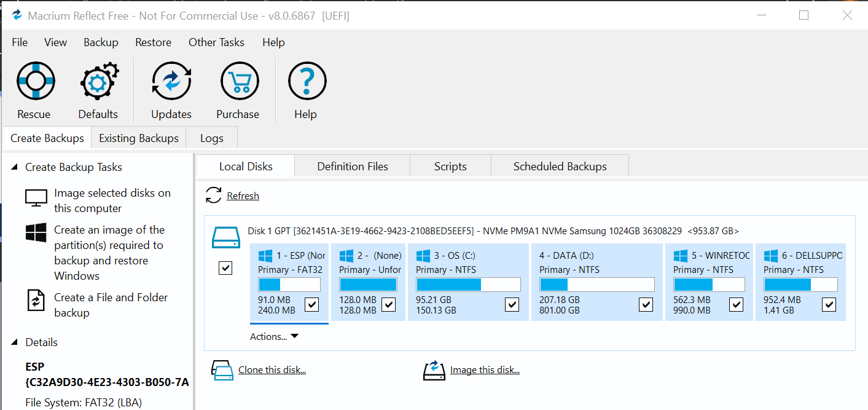Viewport: 868px width, 410px height.
Task: Click Create a File and Folder backup
Action: pos(111,305)
